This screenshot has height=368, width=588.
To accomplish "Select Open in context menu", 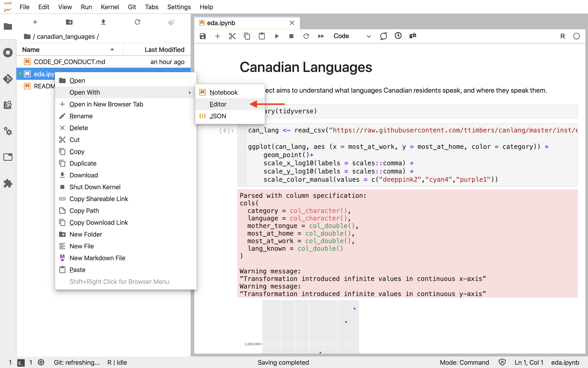I will 126,80.
